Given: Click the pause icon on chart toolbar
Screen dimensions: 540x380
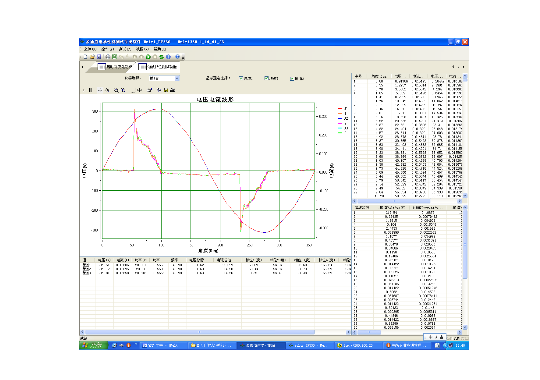Looking at the screenshot, I should click(90, 90).
